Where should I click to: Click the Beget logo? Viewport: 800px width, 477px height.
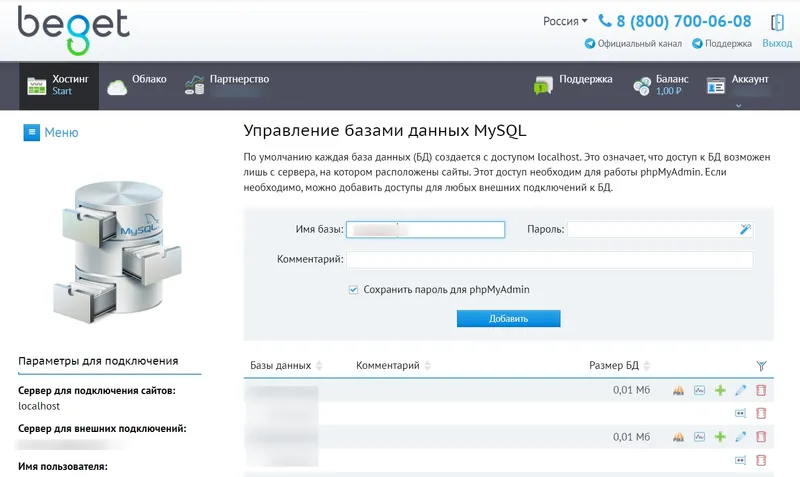click(x=74, y=31)
